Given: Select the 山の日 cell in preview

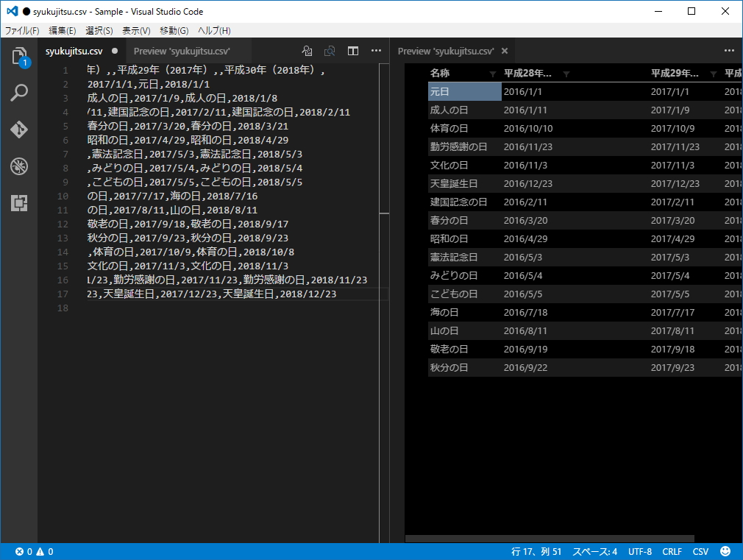Looking at the screenshot, I should [464, 330].
